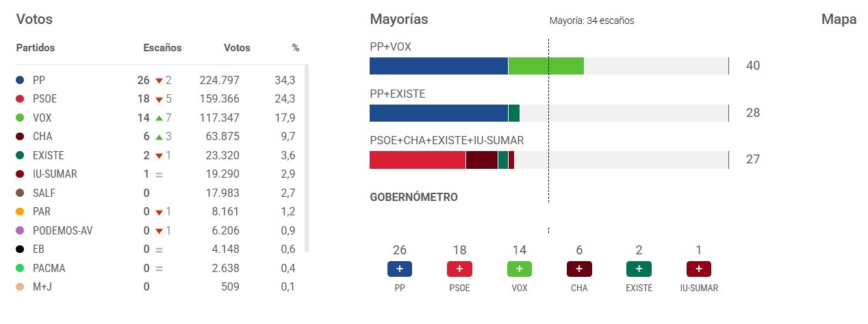The height and width of the screenshot is (324, 868).
Task: Click the CHA seat gain arrow
Action: click(159, 137)
